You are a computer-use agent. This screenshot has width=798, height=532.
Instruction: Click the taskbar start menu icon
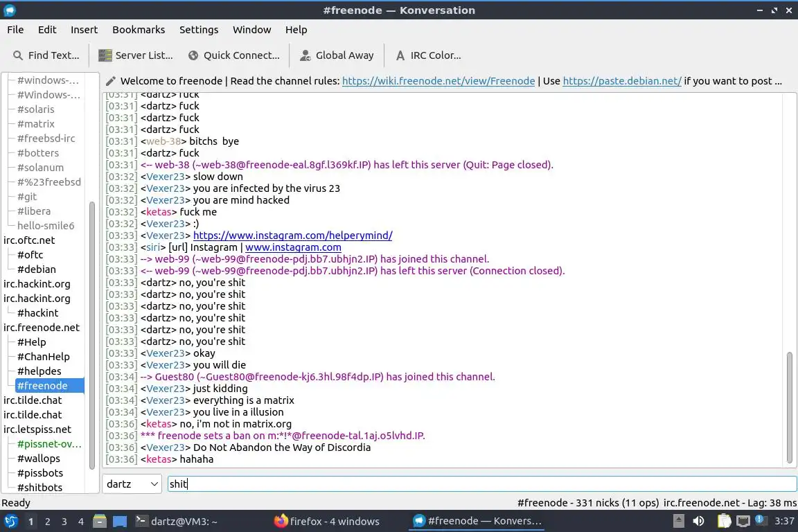(10, 522)
